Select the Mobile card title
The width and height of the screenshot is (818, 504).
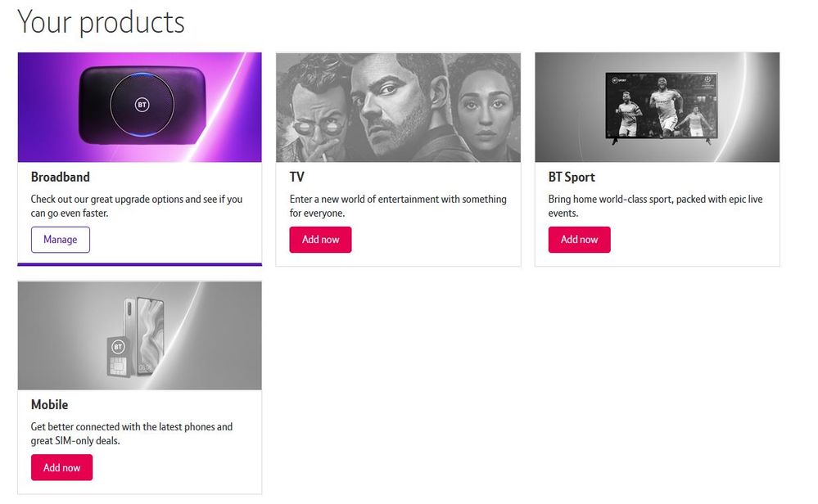click(x=50, y=404)
